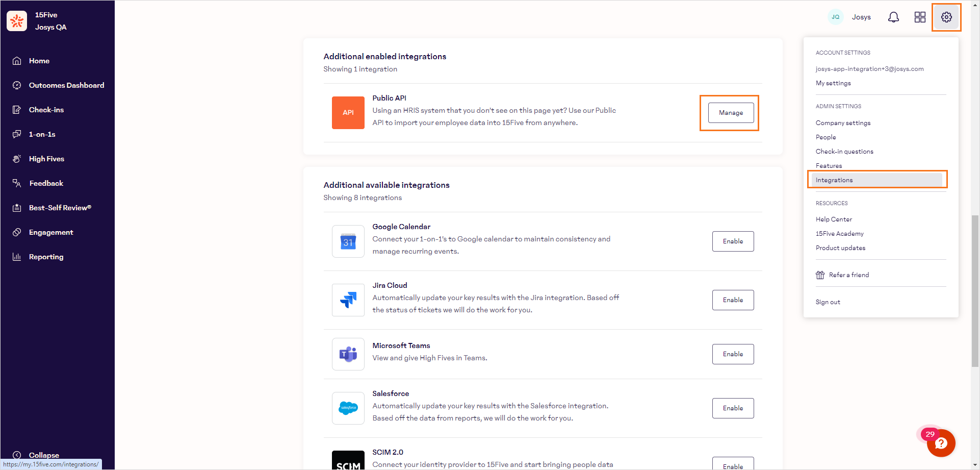Collapse the sidebar with the arrow icon
Screen dimensions: 980x470
[x=17, y=455]
